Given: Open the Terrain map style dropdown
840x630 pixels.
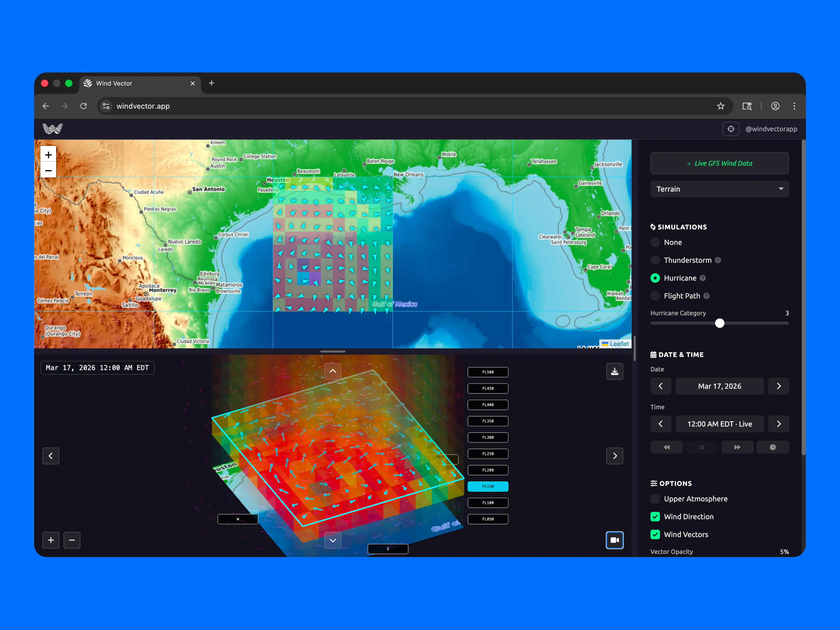Looking at the screenshot, I should [719, 189].
